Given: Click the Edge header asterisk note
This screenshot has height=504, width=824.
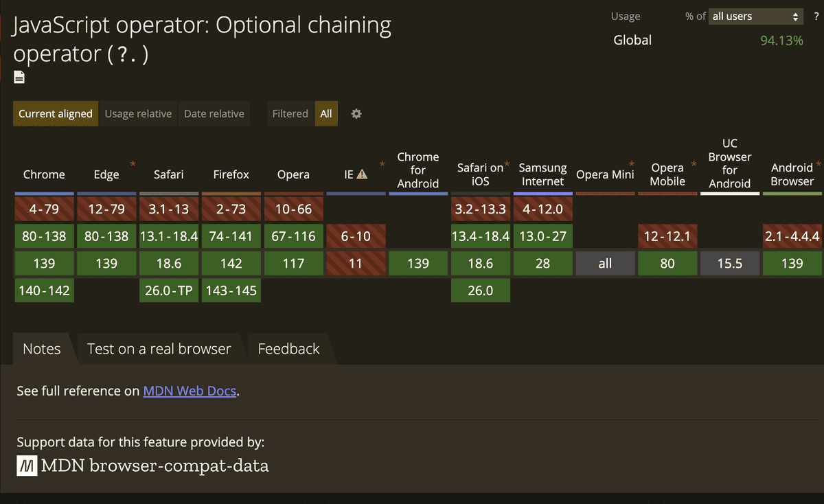Looking at the screenshot, I should (133, 165).
